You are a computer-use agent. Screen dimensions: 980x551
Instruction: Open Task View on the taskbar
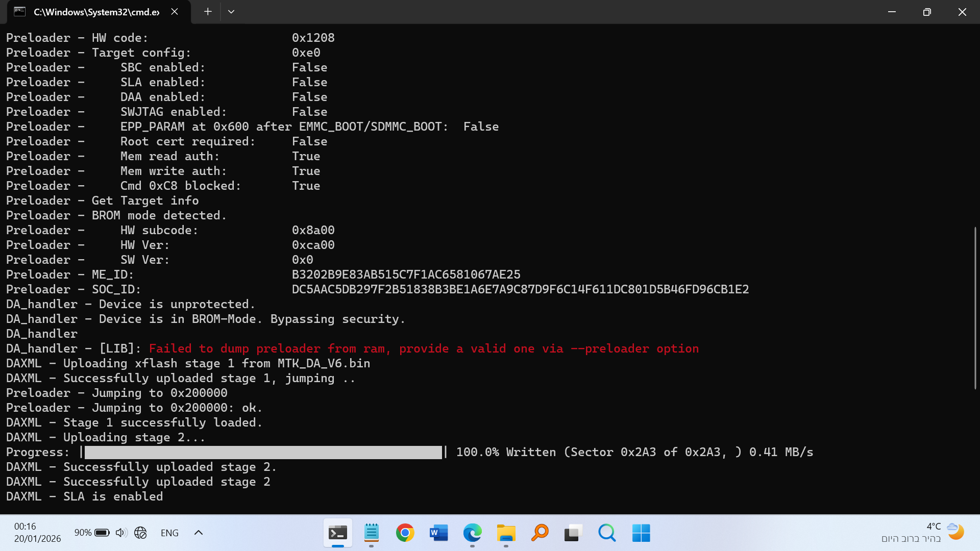pos(573,533)
